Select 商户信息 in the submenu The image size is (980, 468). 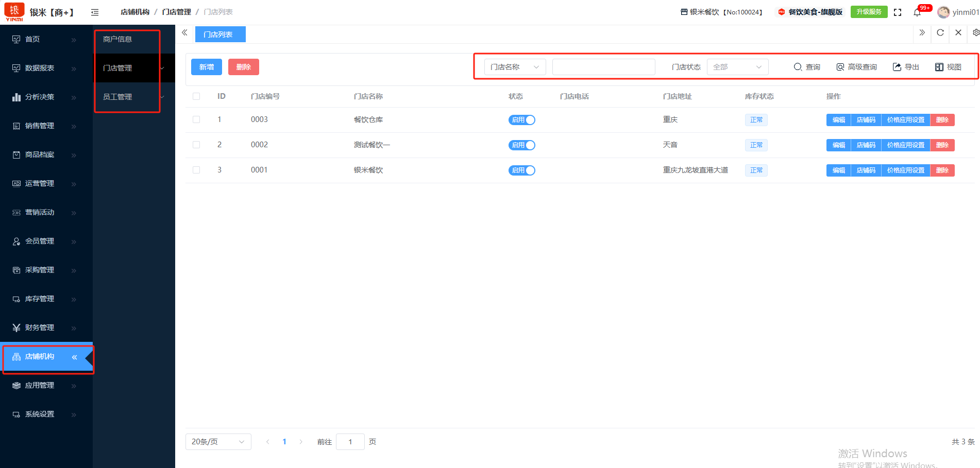point(117,39)
